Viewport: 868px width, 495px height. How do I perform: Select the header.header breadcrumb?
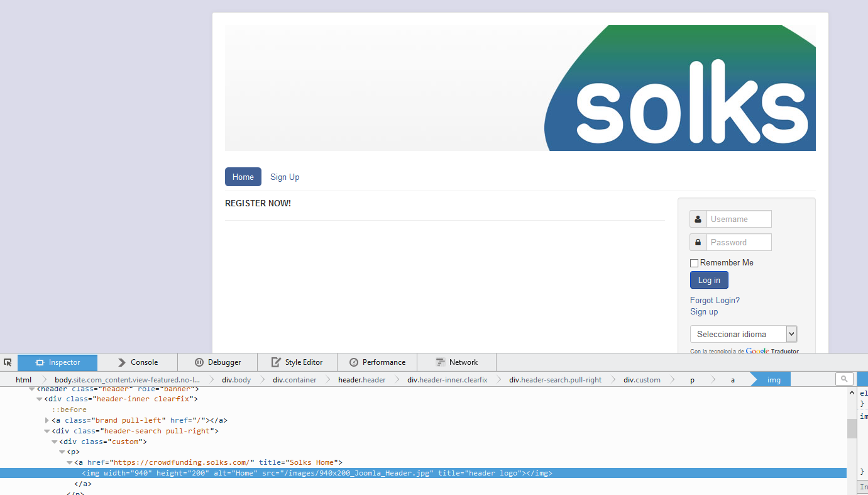coord(362,380)
